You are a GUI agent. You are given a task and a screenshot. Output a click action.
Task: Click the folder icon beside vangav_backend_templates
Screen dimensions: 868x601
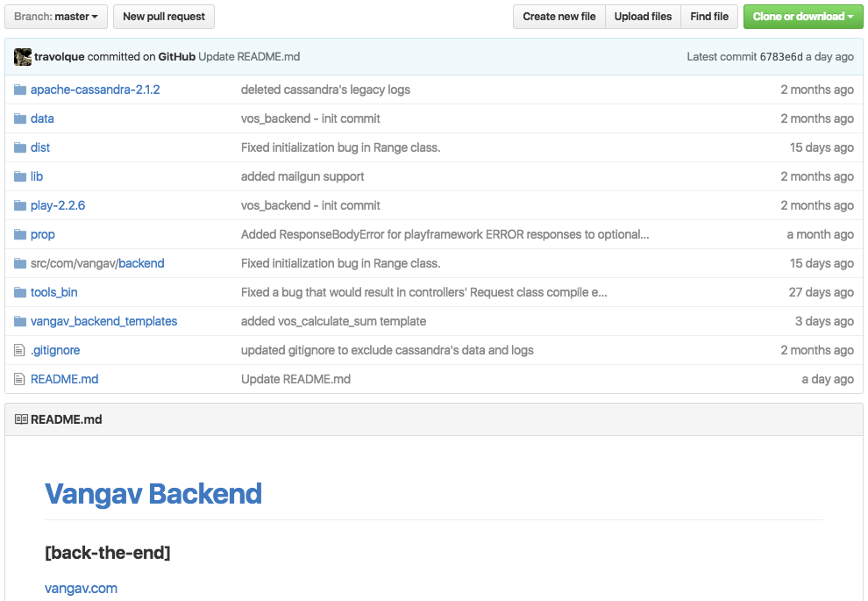18,321
